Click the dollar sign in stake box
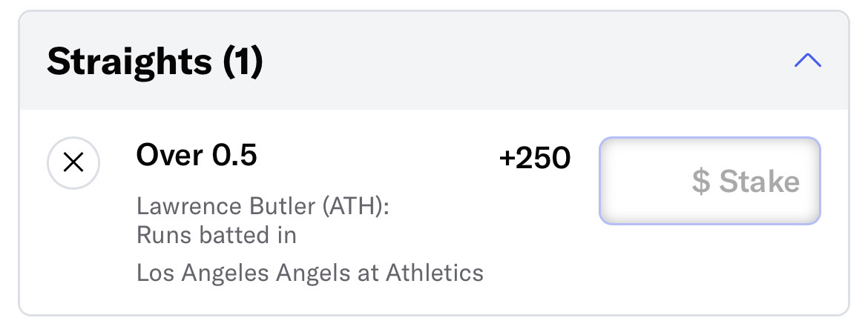868x335 pixels. 701,182
